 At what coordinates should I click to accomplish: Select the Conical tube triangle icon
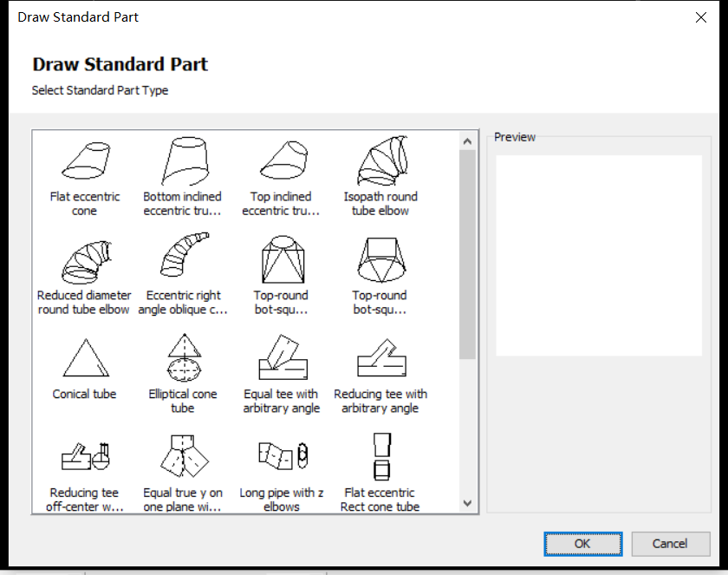tap(86, 357)
